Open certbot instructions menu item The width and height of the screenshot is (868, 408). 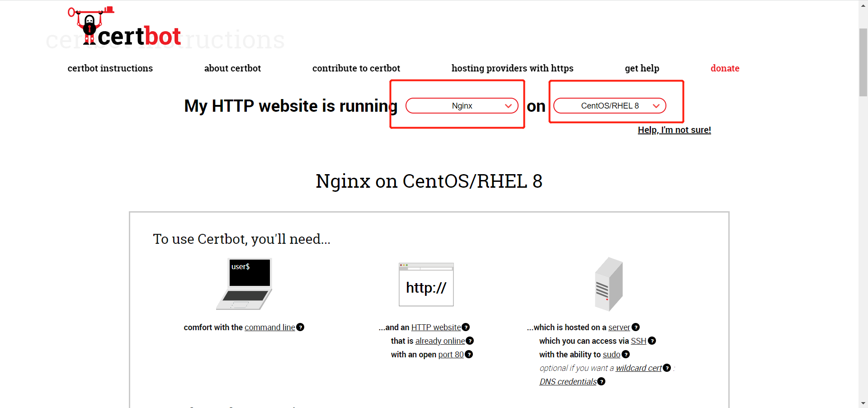(x=110, y=68)
